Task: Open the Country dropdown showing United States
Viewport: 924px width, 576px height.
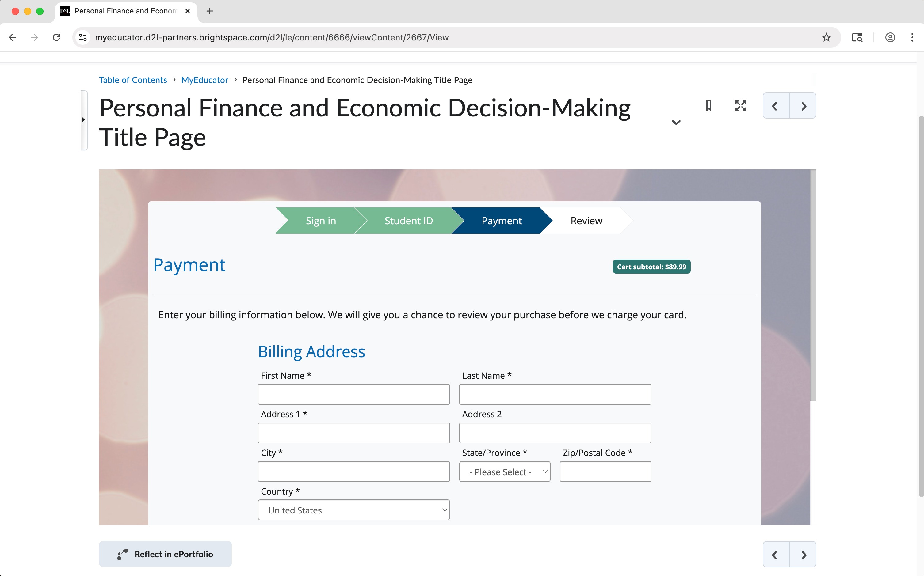Action: [x=353, y=510]
